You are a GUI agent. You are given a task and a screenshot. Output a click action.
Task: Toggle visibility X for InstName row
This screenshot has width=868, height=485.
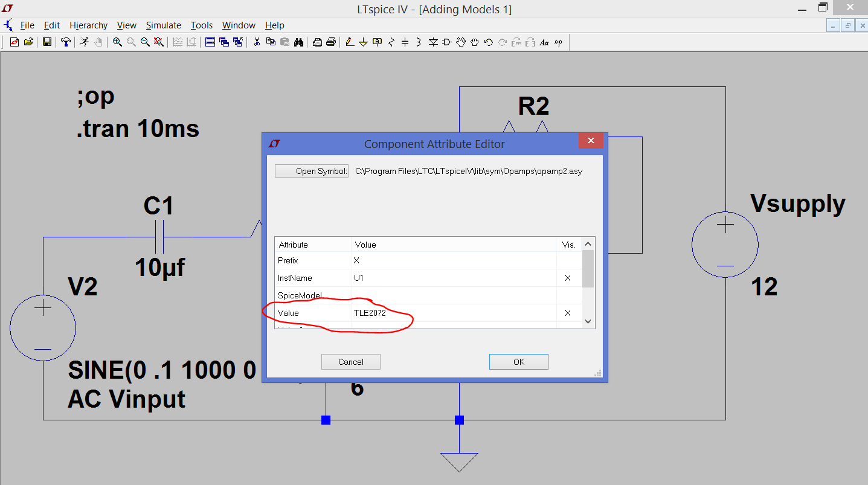pos(568,278)
